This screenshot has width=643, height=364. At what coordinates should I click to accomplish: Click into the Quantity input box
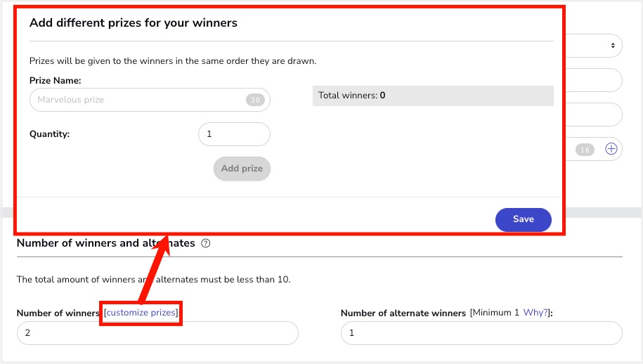234,134
